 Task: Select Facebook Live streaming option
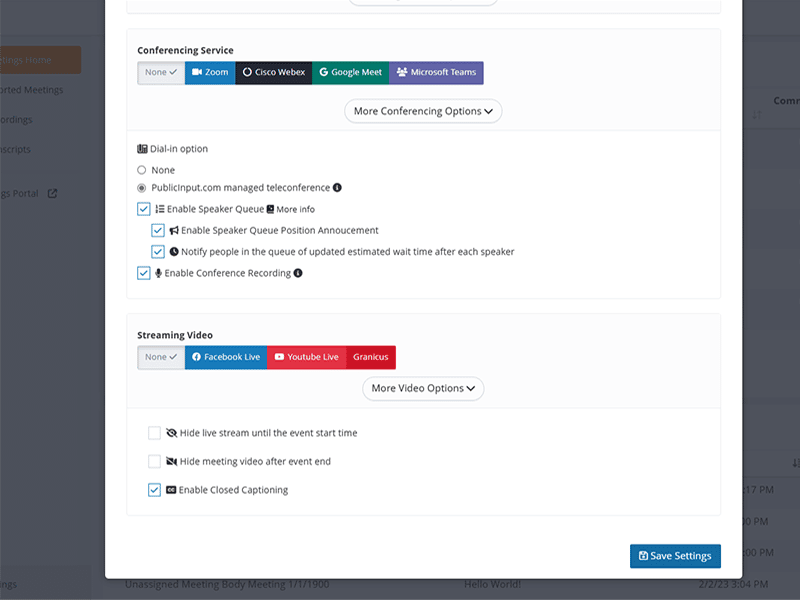click(226, 357)
